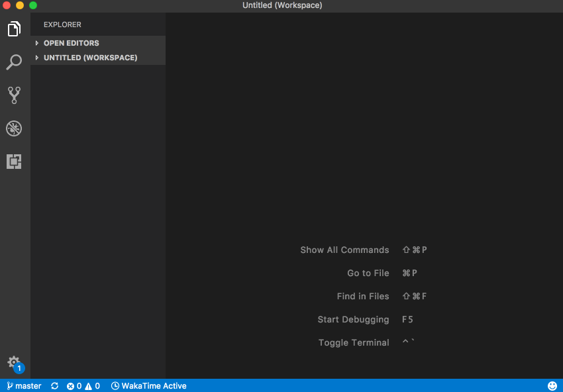Trigger Show All Commands shortcut link
The image size is (563, 392).
click(344, 250)
